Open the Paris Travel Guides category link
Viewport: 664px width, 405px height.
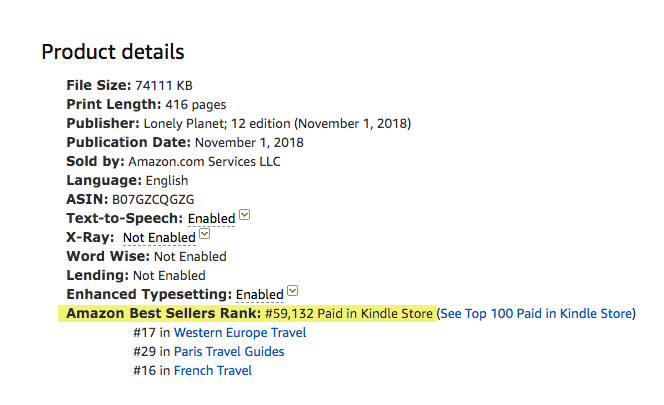coord(229,352)
